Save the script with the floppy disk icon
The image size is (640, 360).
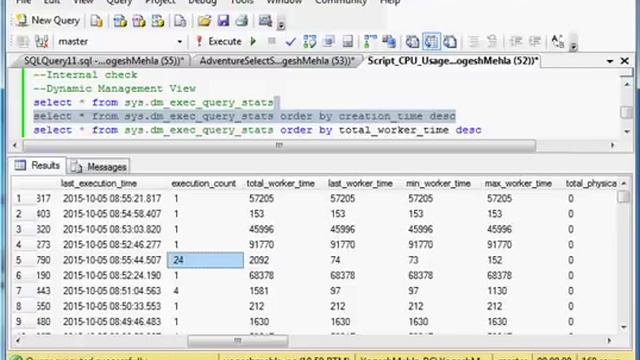[x=223, y=21]
